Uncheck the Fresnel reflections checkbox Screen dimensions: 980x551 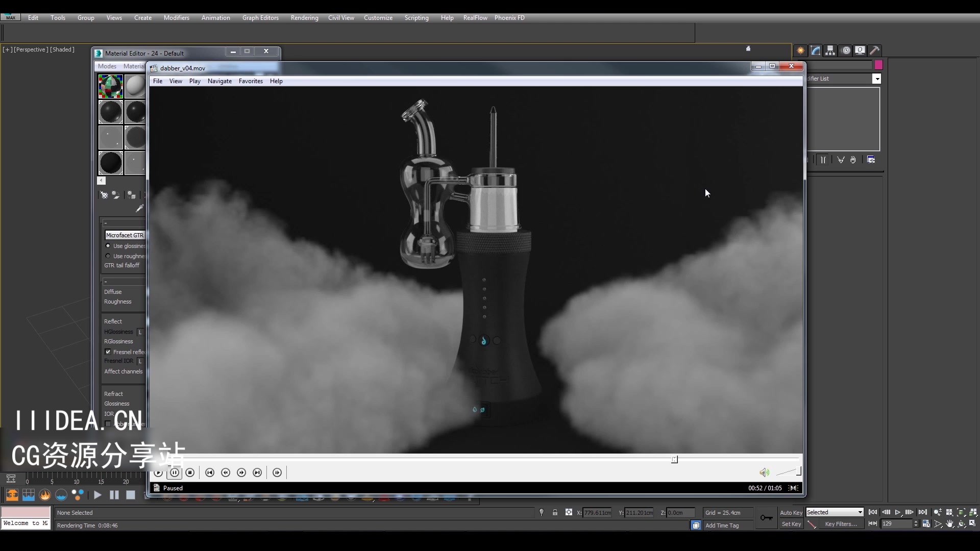(108, 352)
